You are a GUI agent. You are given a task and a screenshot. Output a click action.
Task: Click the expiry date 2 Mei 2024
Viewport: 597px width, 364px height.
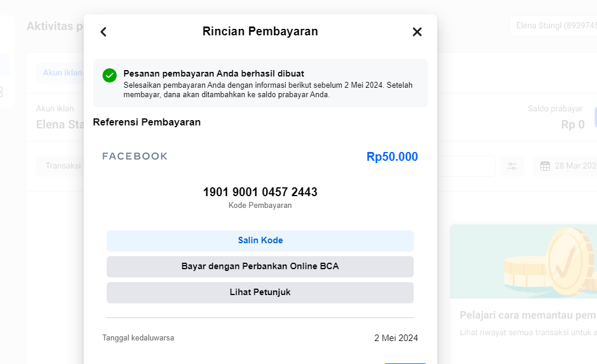(x=395, y=338)
